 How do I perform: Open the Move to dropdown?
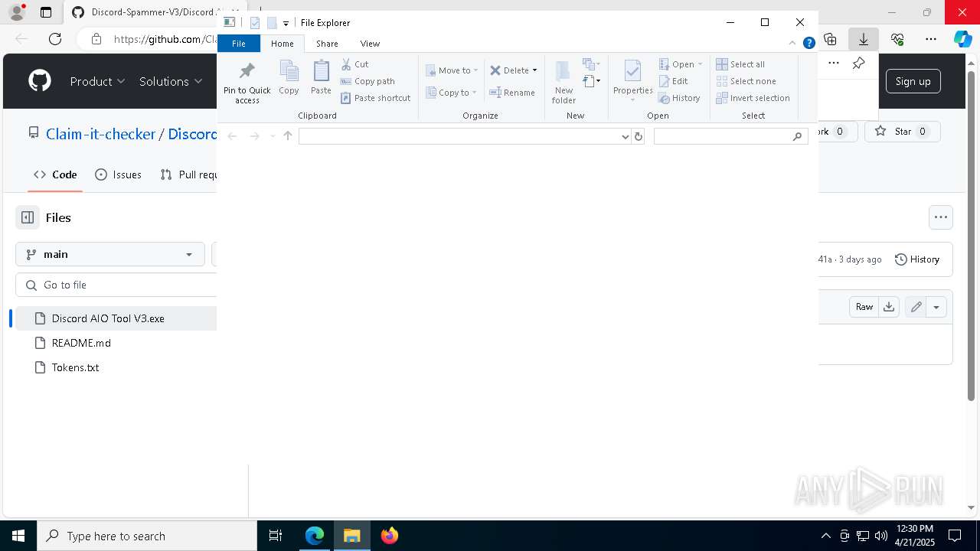click(452, 70)
